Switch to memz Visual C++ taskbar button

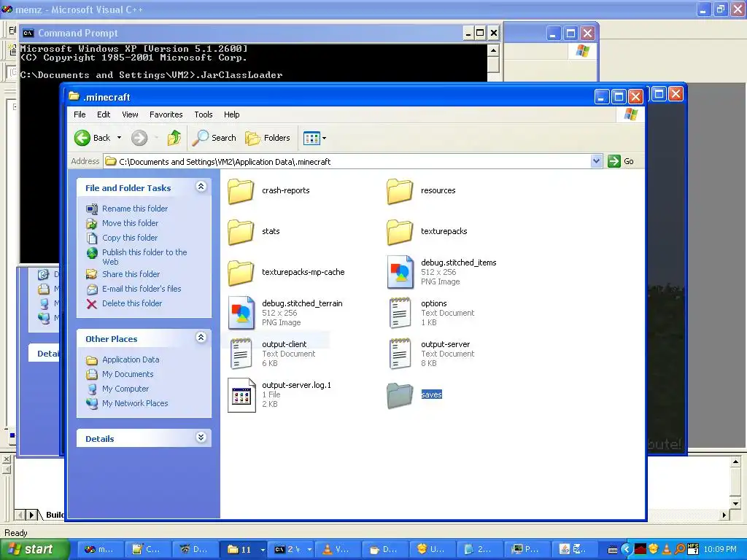point(99,550)
